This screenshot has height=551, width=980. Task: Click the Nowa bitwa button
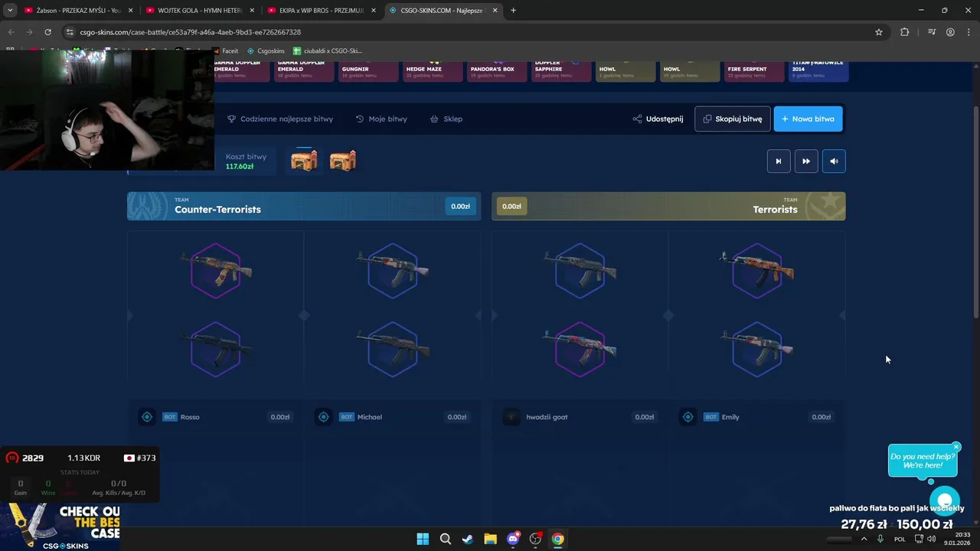[808, 119]
